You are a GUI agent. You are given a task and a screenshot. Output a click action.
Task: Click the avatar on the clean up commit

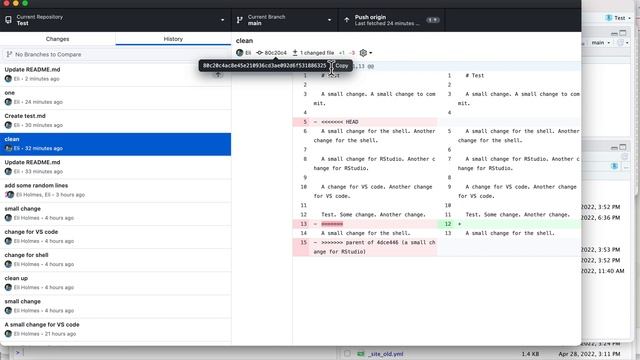point(8,287)
